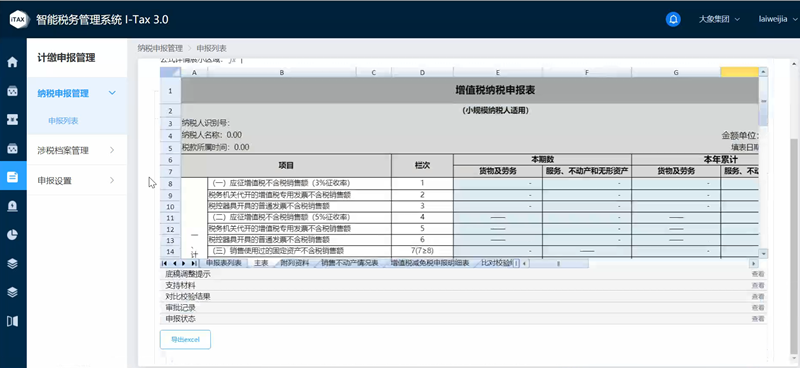800x368 pixels.
Task: Select column D header in the spreadsheet
Action: (422, 72)
